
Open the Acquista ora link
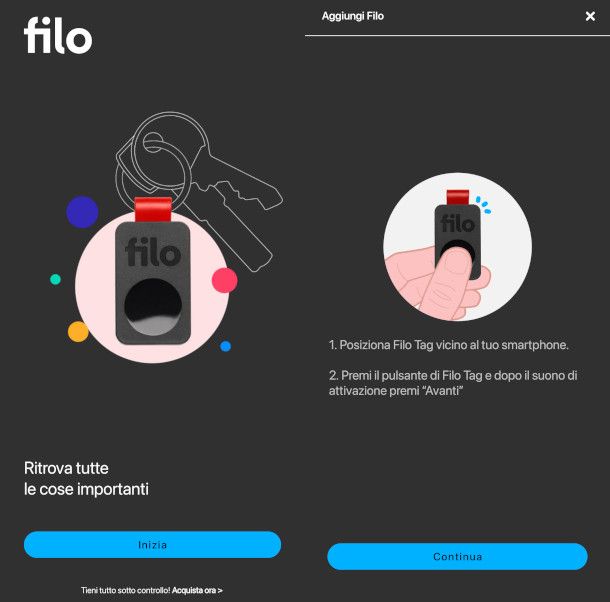click(x=197, y=590)
